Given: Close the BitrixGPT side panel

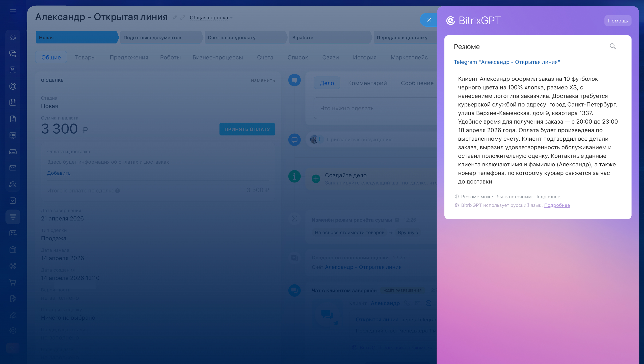Looking at the screenshot, I should coord(429,20).
